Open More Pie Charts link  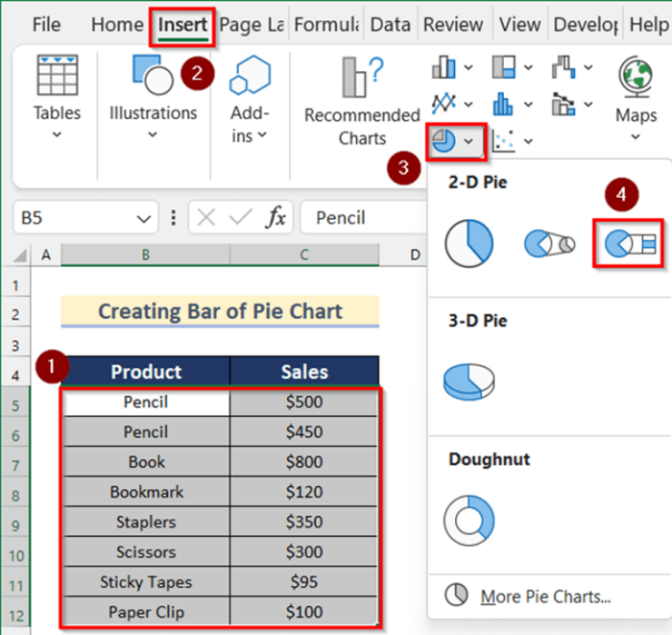[x=546, y=597]
